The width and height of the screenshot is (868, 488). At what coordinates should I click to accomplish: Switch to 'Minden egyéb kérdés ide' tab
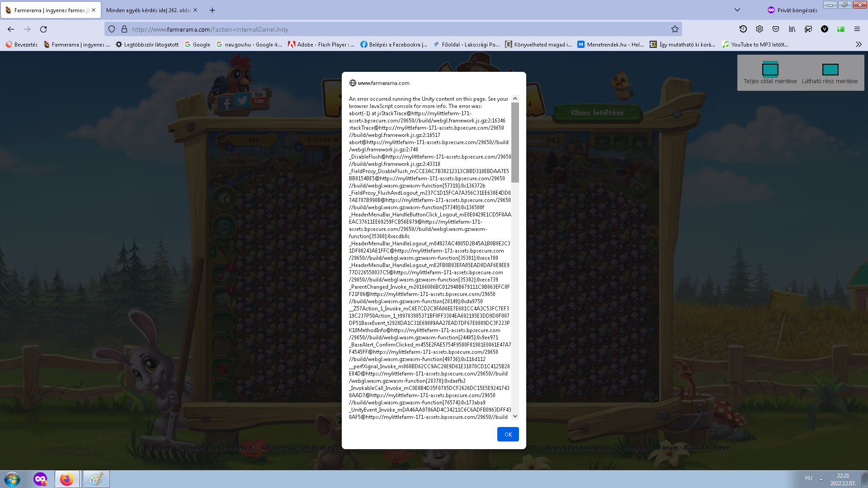[x=148, y=10]
